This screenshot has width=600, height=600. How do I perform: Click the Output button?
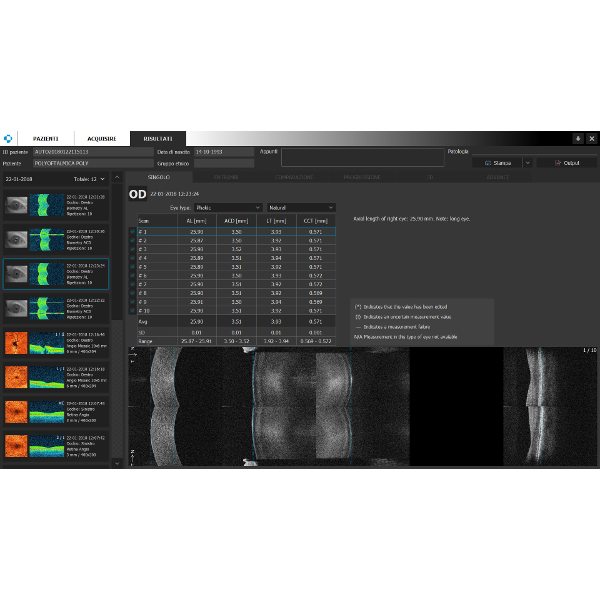pos(570,162)
